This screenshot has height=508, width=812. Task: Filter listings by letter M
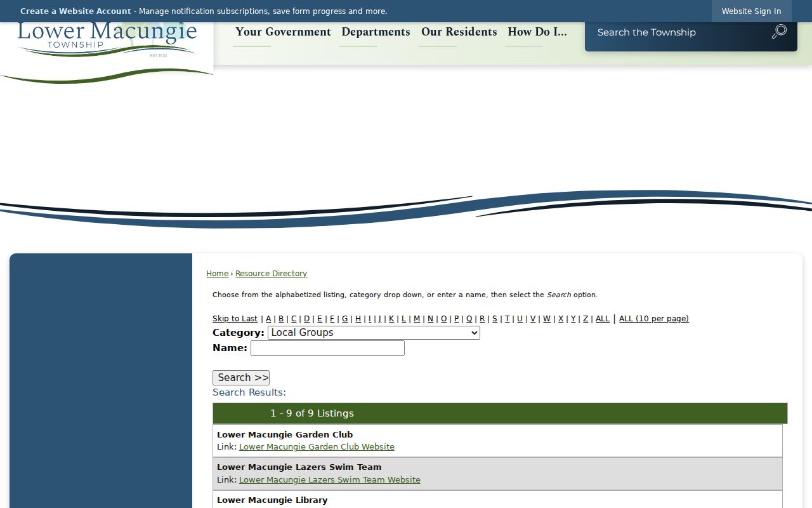pos(417,319)
